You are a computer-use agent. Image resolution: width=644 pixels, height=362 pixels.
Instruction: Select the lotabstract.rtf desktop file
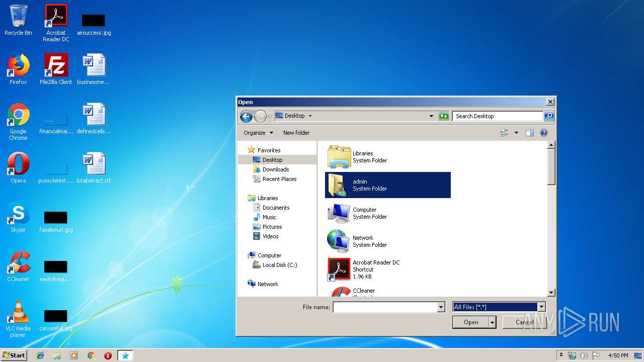(94, 168)
